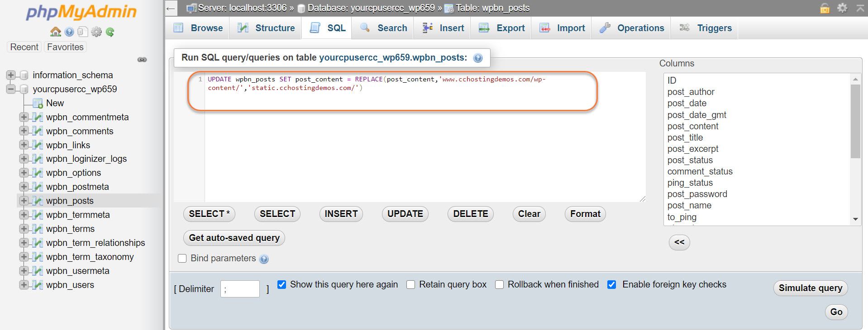The width and height of the screenshot is (868, 330).
Task: Expand the wpbn_options table tree node
Action: pyautogui.click(x=24, y=173)
